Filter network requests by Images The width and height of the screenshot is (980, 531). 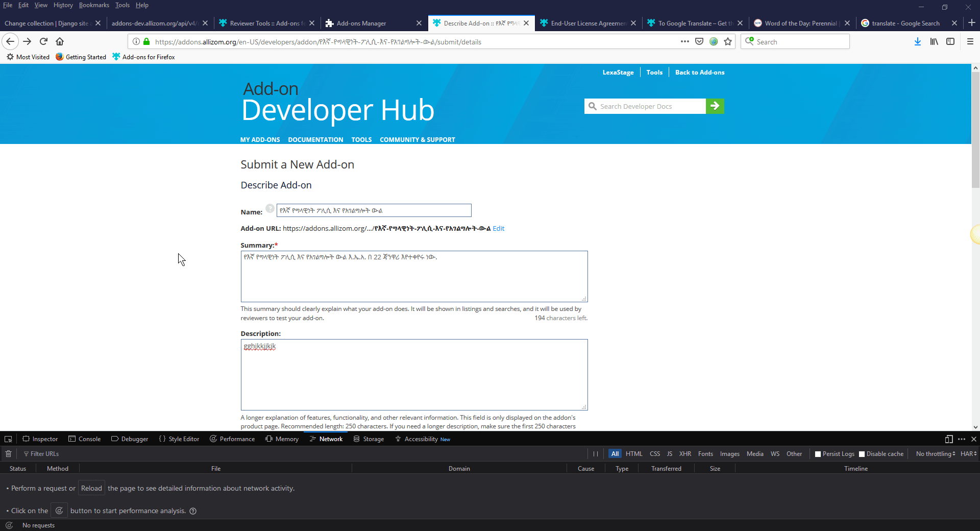[729, 454]
